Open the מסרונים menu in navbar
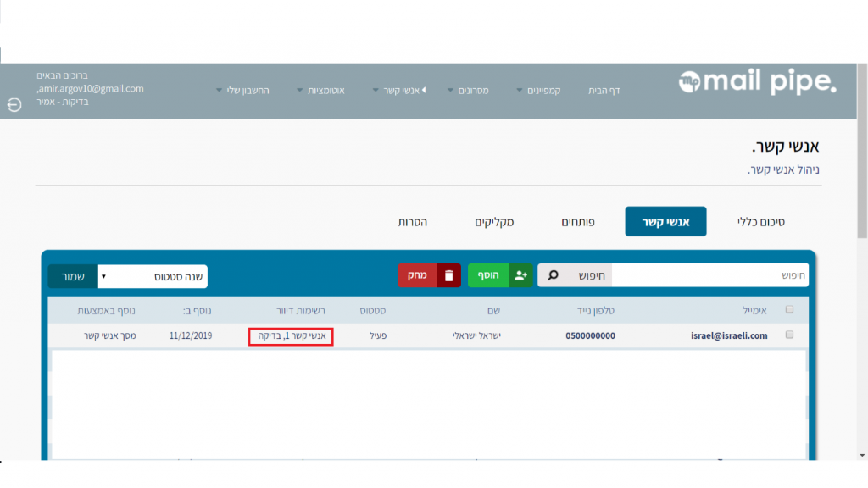Screen dimensions: 868x488 pyautogui.click(x=468, y=90)
